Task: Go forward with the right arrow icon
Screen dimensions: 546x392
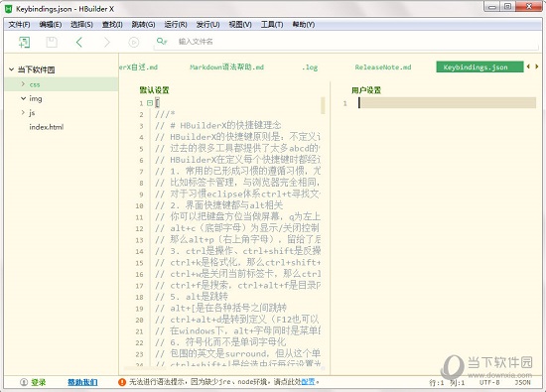Action: tap(106, 42)
